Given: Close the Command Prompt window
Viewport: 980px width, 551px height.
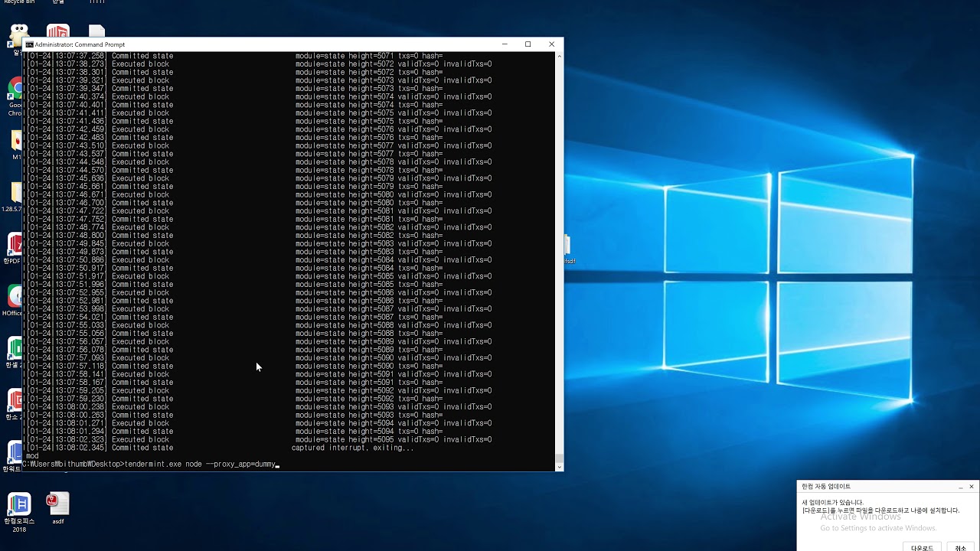Looking at the screenshot, I should click(x=551, y=44).
